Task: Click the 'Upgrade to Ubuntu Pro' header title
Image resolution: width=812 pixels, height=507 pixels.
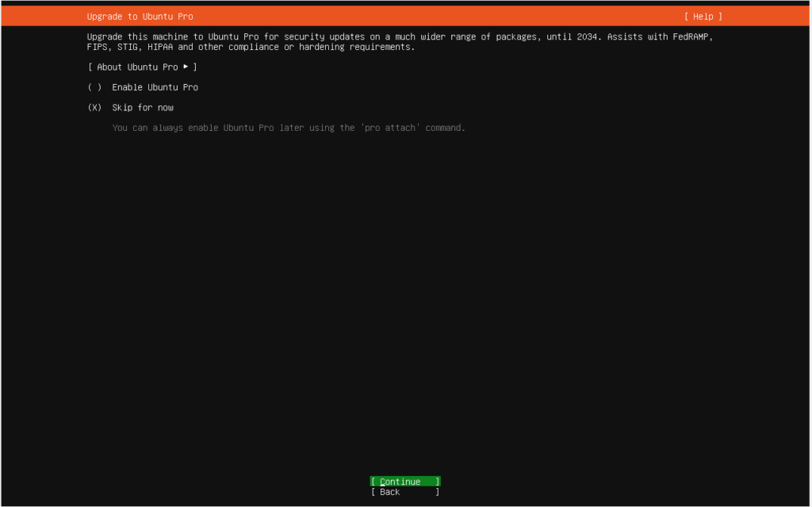Action: click(x=140, y=17)
